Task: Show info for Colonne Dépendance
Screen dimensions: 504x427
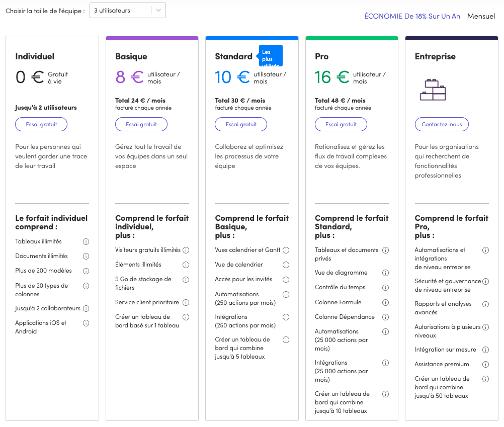Action: [385, 317]
